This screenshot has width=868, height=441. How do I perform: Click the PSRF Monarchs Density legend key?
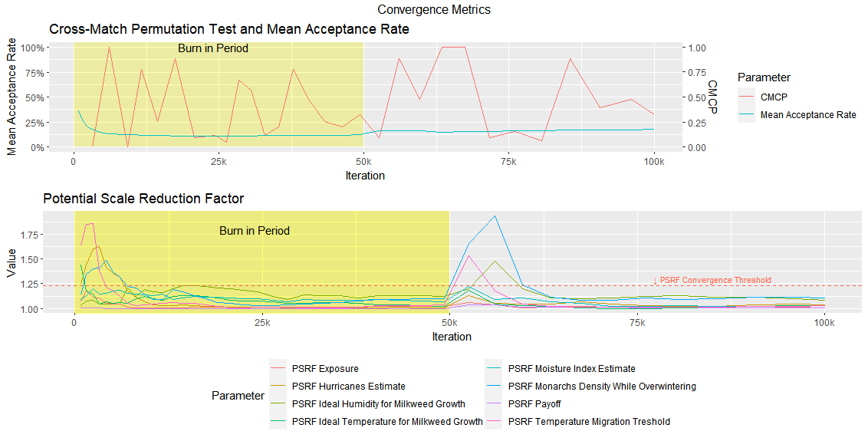(495, 386)
